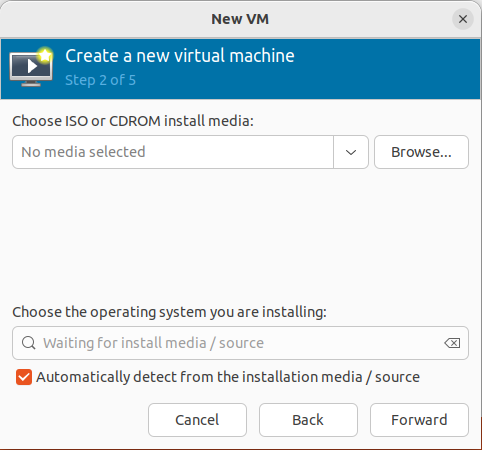The width and height of the screenshot is (482, 450).
Task: Click the "Step 2 of 5" indicator text
Action: pos(100,80)
